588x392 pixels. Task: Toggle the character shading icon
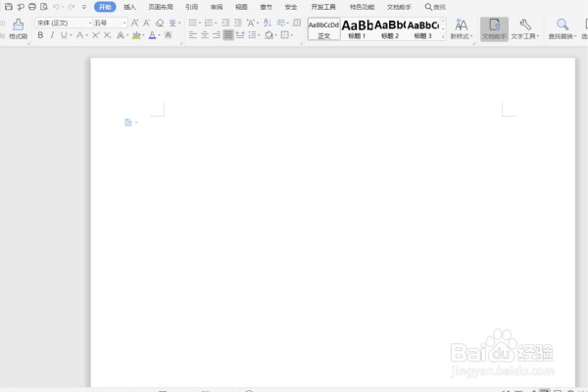click(169, 35)
